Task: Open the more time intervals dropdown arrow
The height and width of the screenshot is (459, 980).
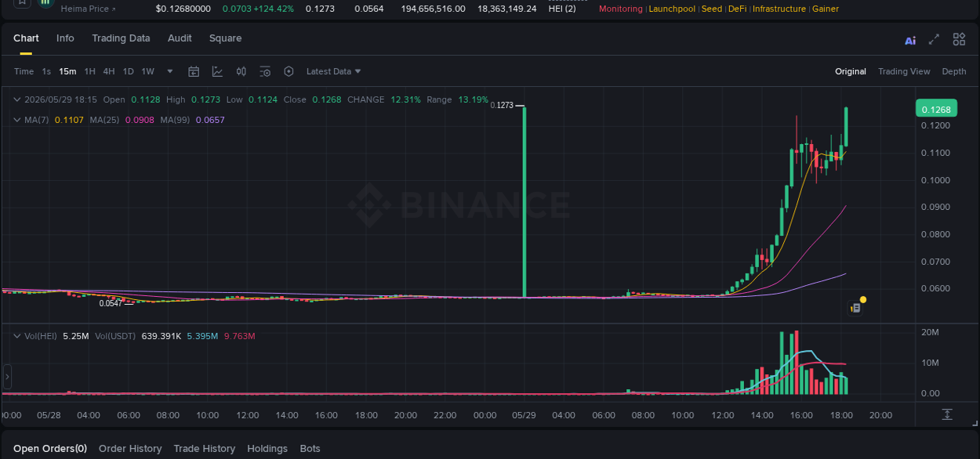Action: click(x=170, y=71)
